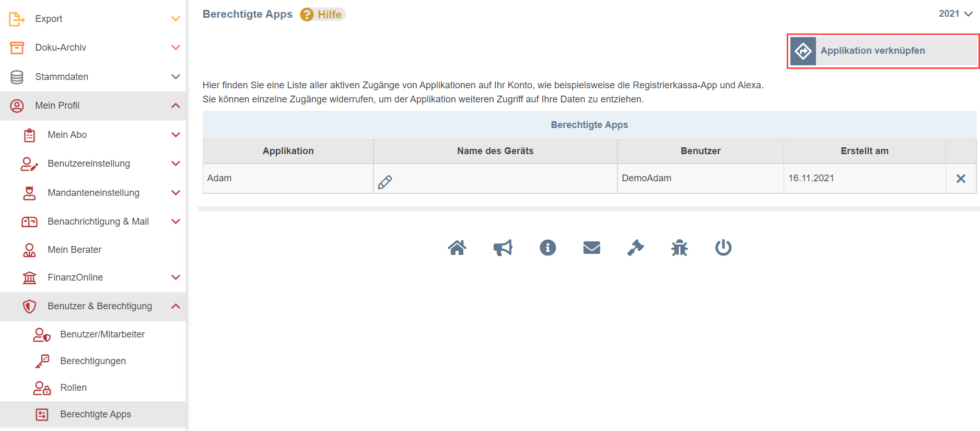
Task: Open the 2021 year dropdown
Action: (x=955, y=14)
